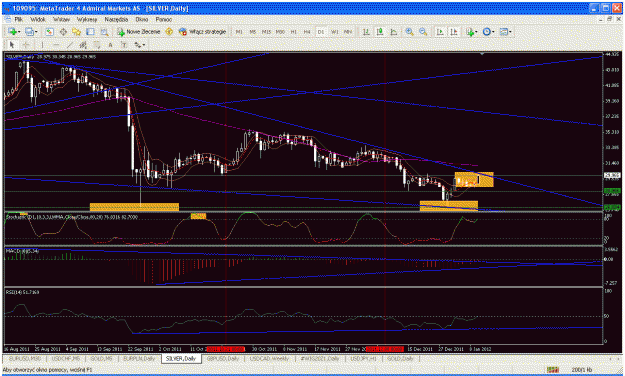The width and height of the screenshot is (625, 376).
Task: Toggle the Market Watch window
Action: pos(49,31)
